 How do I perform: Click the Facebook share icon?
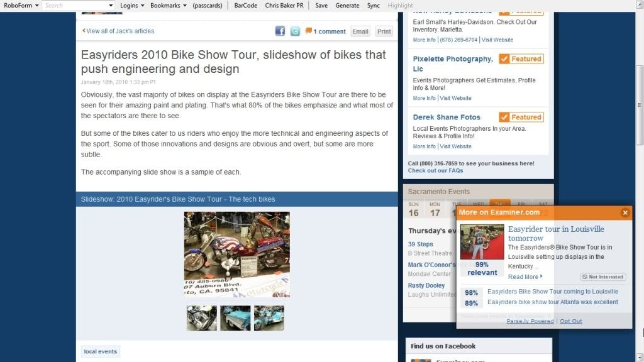click(x=280, y=31)
